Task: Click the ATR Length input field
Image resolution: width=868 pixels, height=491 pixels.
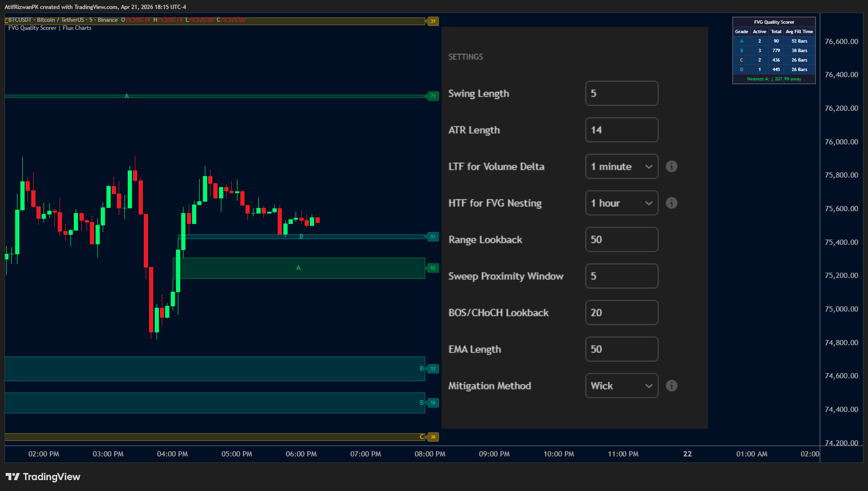Action: [x=622, y=130]
